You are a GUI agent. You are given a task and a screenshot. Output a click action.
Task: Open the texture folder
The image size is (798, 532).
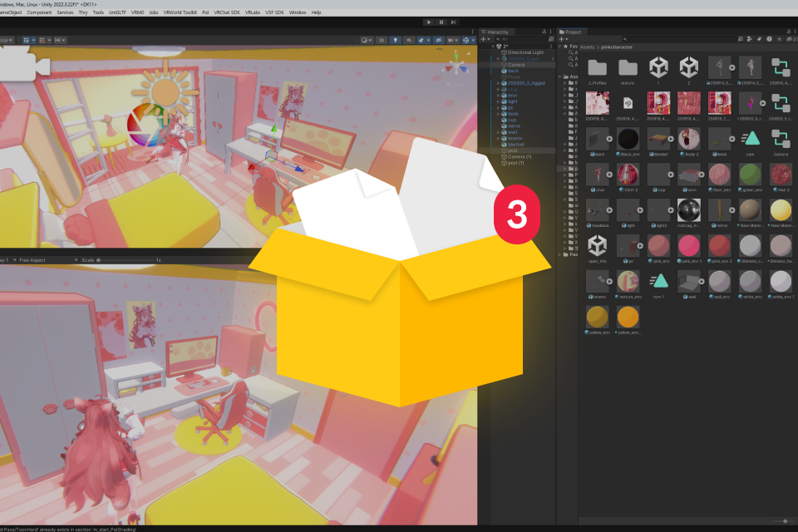click(x=628, y=71)
